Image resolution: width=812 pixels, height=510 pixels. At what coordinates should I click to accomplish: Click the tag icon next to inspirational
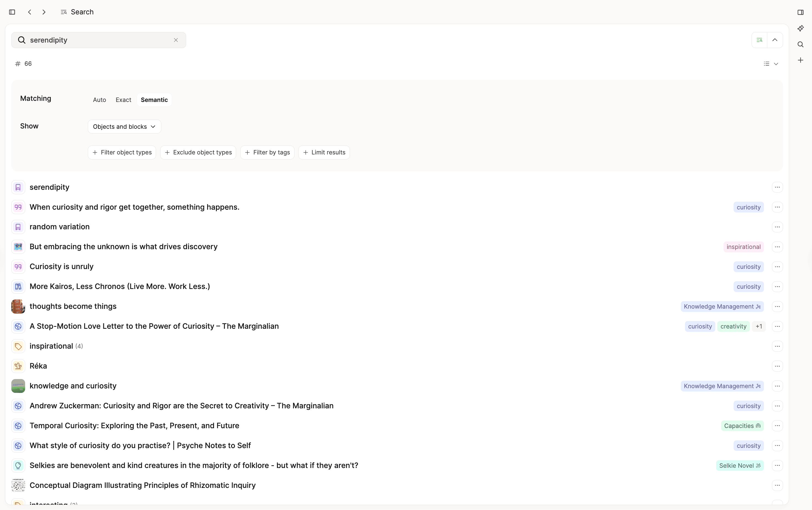click(x=18, y=346)
